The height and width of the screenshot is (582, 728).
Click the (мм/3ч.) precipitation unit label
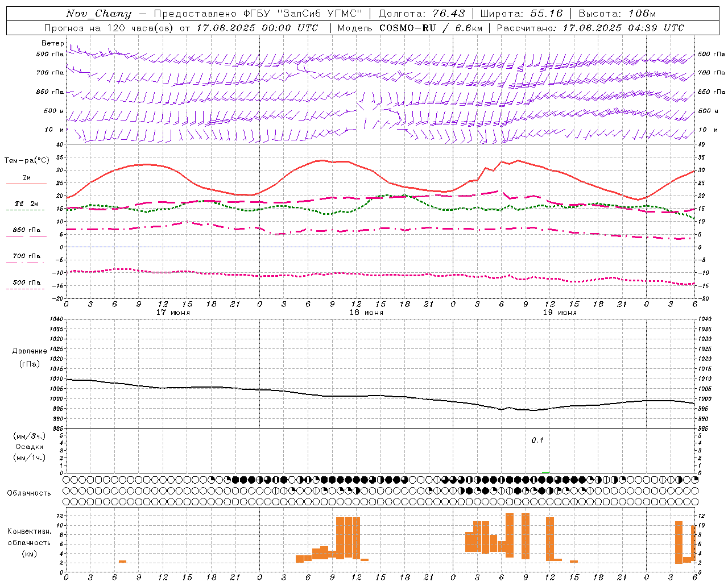(x=29, y=436)
